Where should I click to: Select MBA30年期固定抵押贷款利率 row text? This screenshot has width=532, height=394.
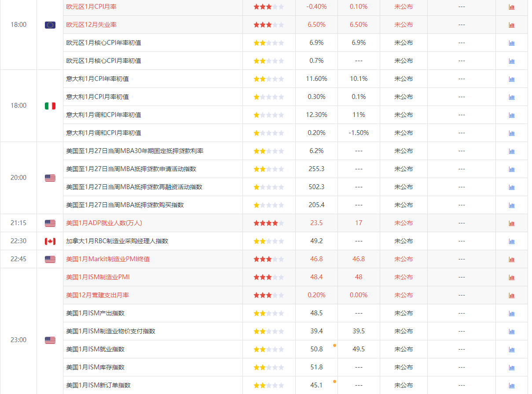[x=135, y=151]
